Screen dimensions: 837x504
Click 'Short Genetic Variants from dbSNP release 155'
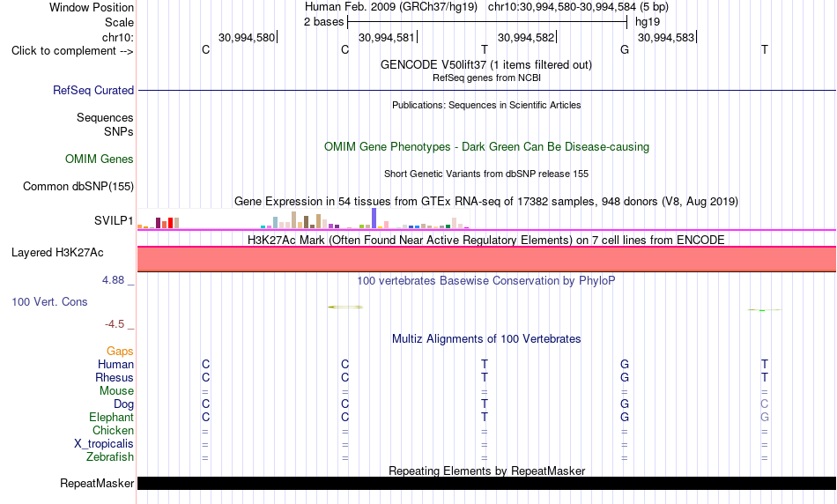tap(486, 174)
